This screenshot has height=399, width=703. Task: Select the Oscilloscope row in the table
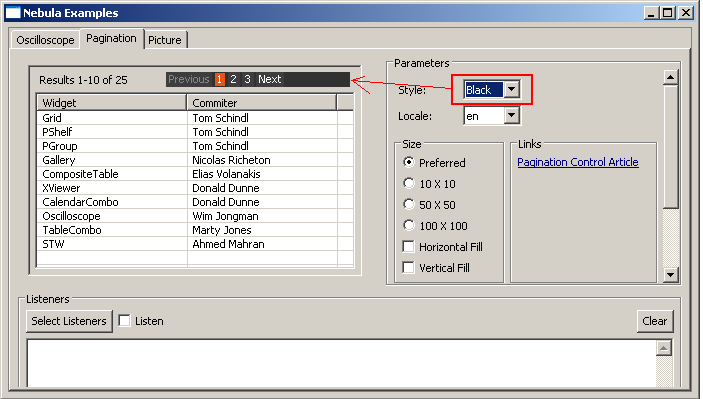coord(195,216)
